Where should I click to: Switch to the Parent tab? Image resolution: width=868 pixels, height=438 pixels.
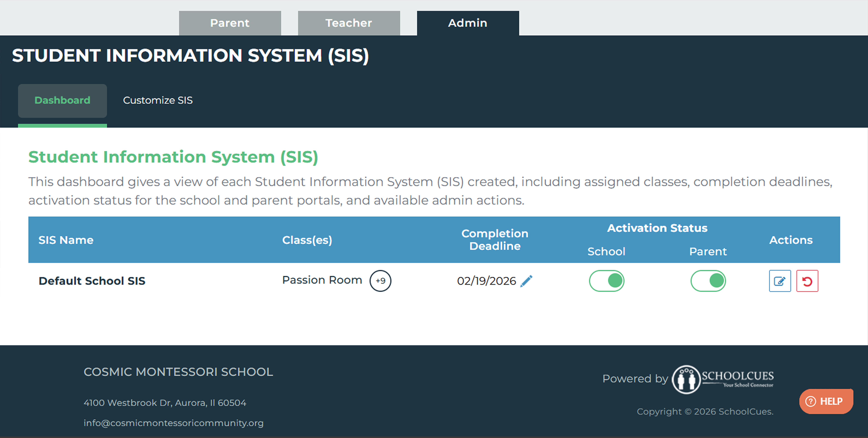(230, 23)
